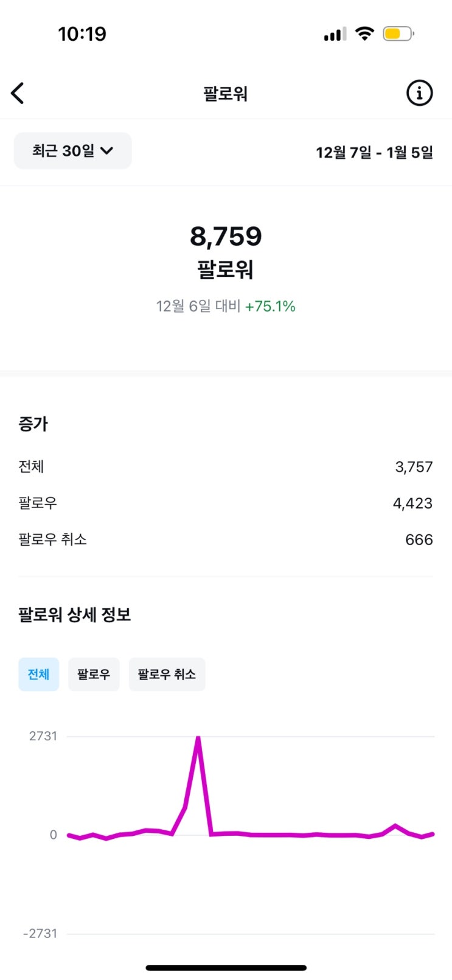This screenshot has width=452, height=980.
Task: Tap the green +75.1% change figure
Action: coord(270,306)
